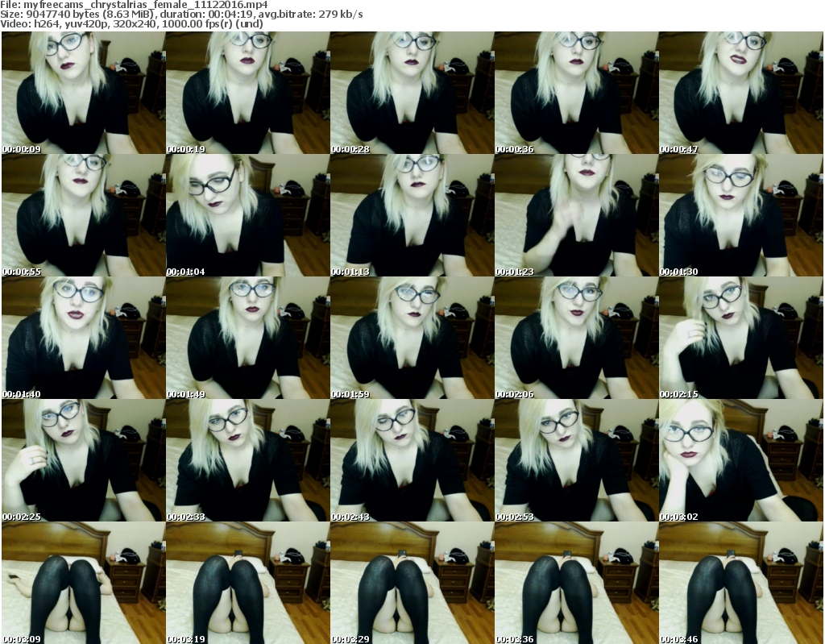Click the thumbnail timestamped 00:00:09
825x644 pixels.
[x=83, y=93]
